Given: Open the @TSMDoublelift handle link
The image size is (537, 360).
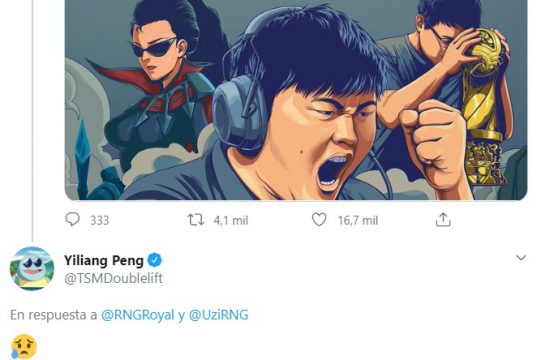Looking at the screenshot, I should pos(113,278).
